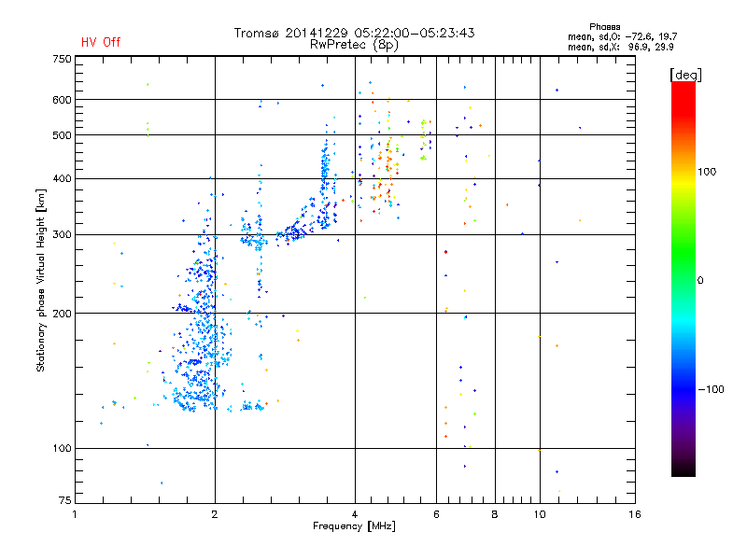This screenshot has width=747, height=560.
Task: Click the x-axis tick label '4'
Action: click(x=355, y=514)
